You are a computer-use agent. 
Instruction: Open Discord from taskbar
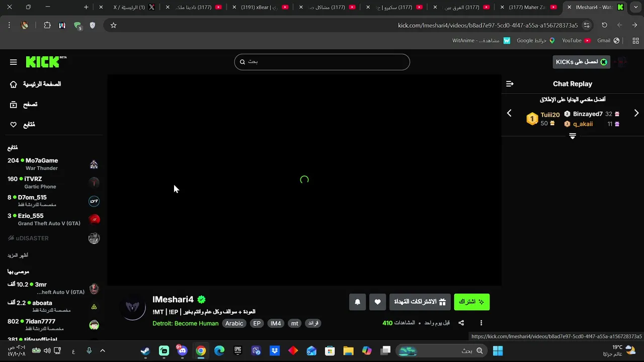pyautogui.click(x=182, y=351)
